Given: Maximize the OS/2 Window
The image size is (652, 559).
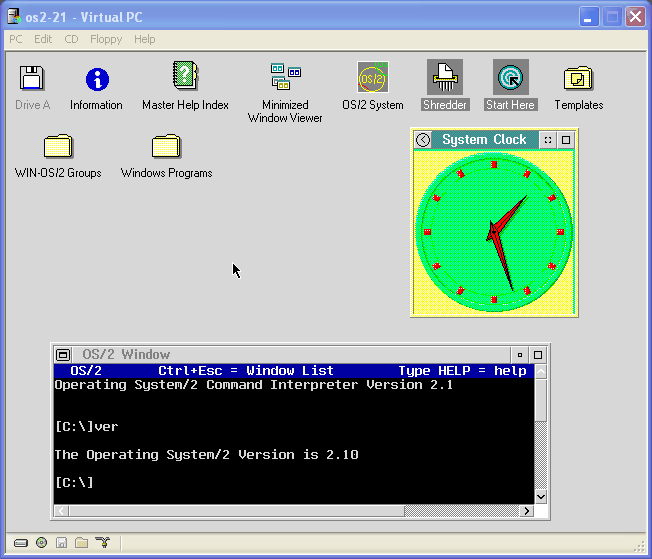Looking at the screenshot, I should (x=538, y=355).
